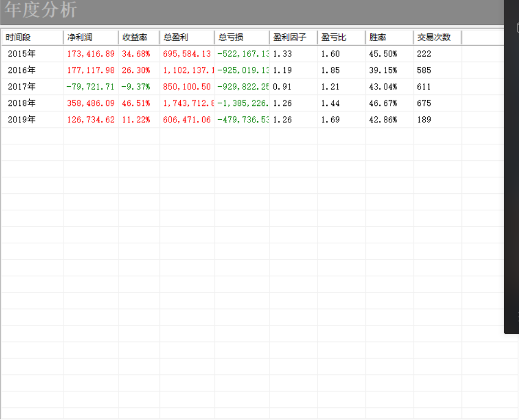Click profit-loss ratio 1.21
This screenshot has height=420, width=519.
click(330, 87)
